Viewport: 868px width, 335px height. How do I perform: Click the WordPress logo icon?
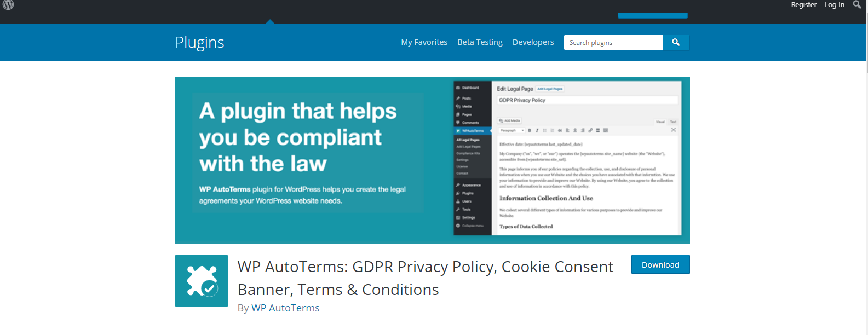(x=8, y=5)
